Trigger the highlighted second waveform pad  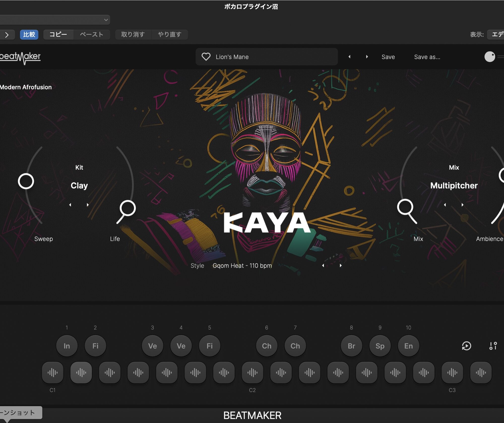coord(81,373)
